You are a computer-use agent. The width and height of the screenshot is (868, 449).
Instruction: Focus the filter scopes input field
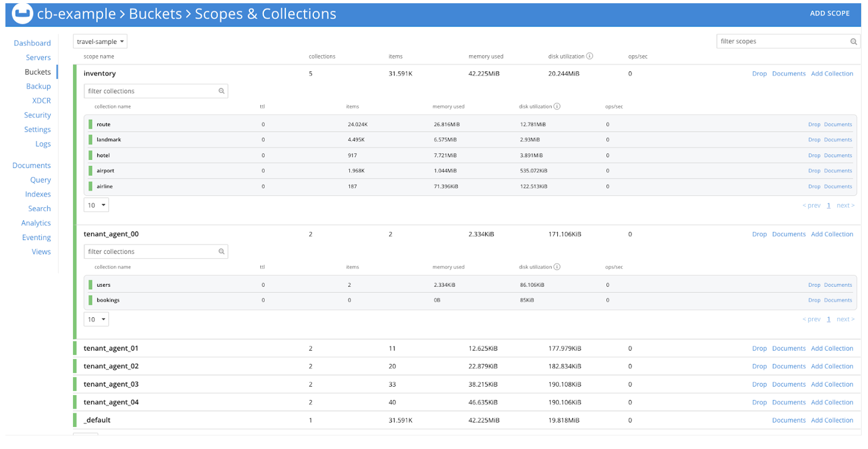pos(781,42)
